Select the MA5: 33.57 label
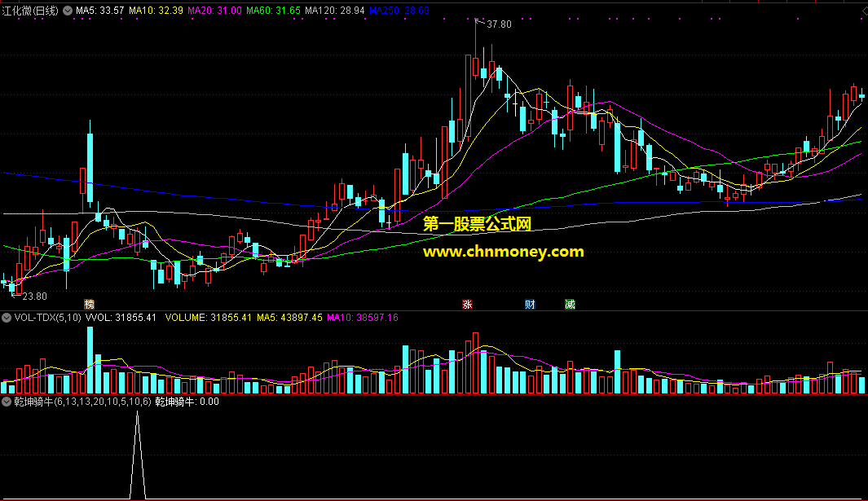 coord(99,11)
